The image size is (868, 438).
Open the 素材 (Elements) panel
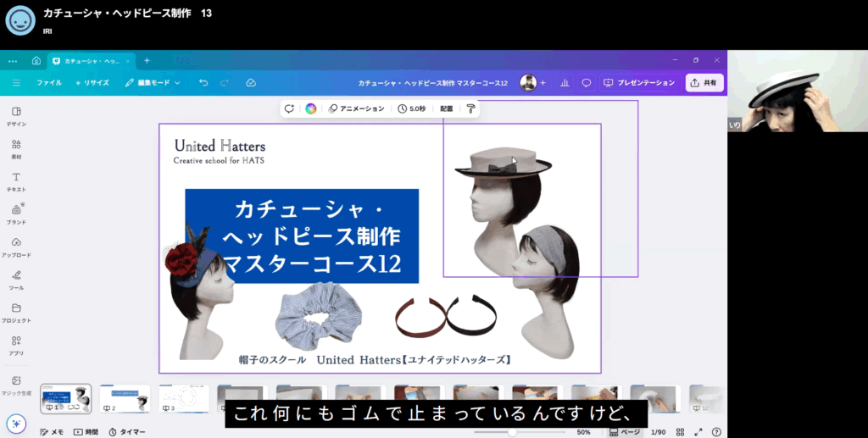pos(16,148)
